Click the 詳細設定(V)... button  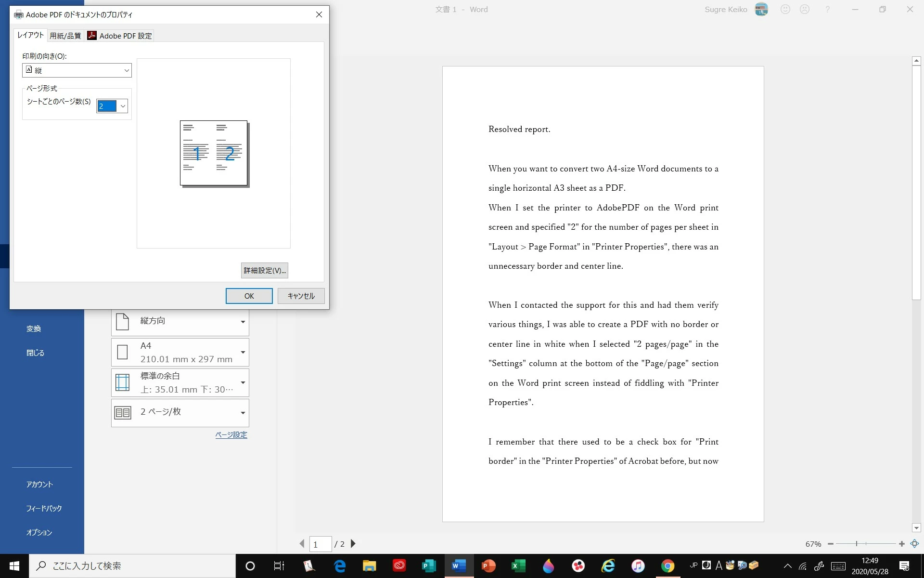[264, 270]
